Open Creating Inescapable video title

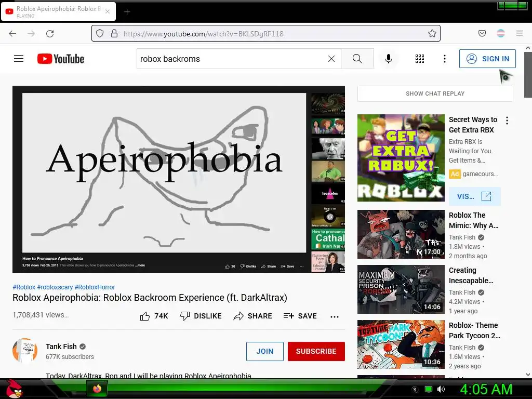point(471,275)
